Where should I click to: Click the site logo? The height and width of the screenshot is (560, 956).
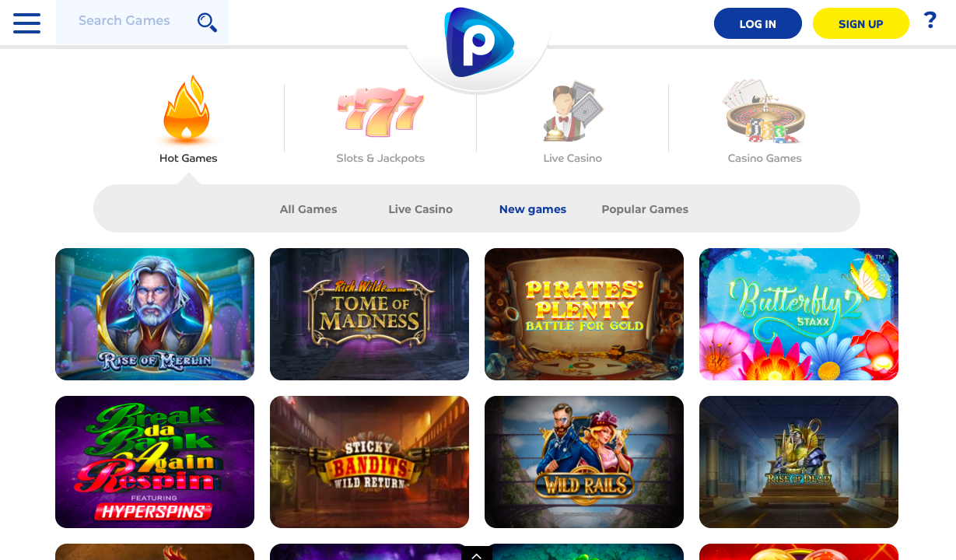(478, 43)
